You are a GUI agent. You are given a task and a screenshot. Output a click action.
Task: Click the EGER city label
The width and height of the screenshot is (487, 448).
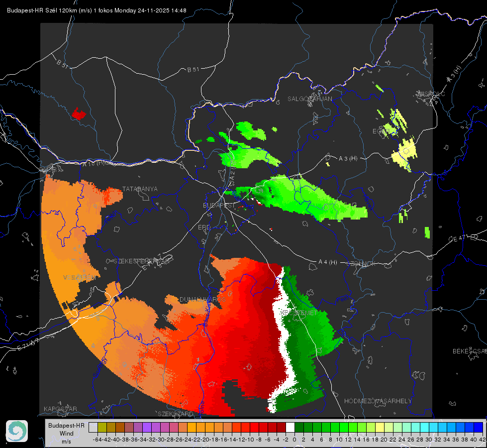click(x=381, y=131)
